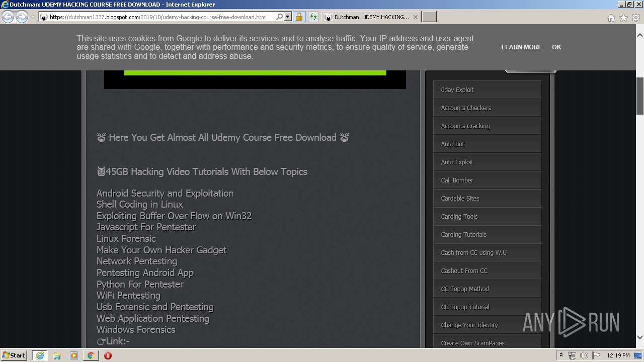Open the Cashout From CC category
This screenshot has width=644, height=362.
487,270
